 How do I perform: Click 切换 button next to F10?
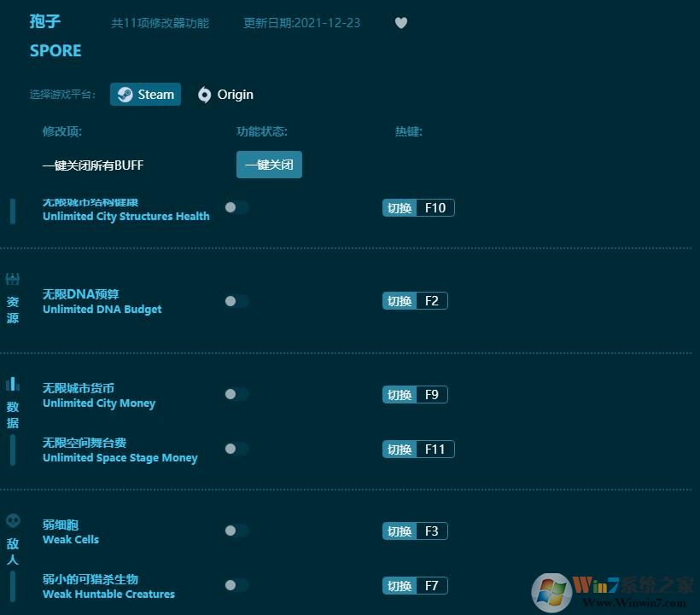[400, 208]
